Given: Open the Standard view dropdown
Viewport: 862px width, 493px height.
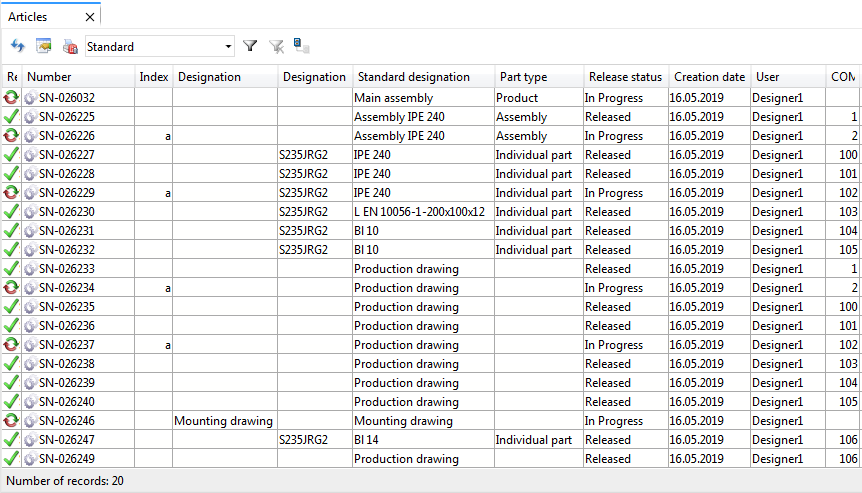Looking at the screenshot, I should (228, 46).
